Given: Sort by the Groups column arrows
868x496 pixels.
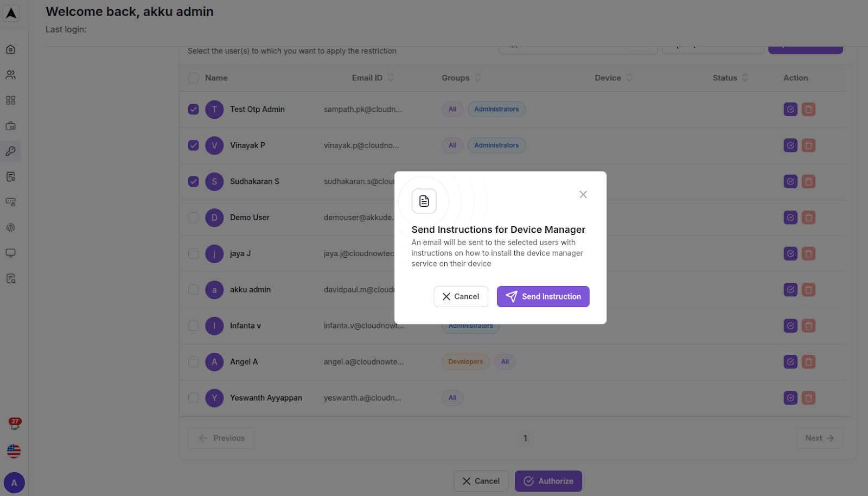Looking at the screenshot, I should [x=477, y=78].
